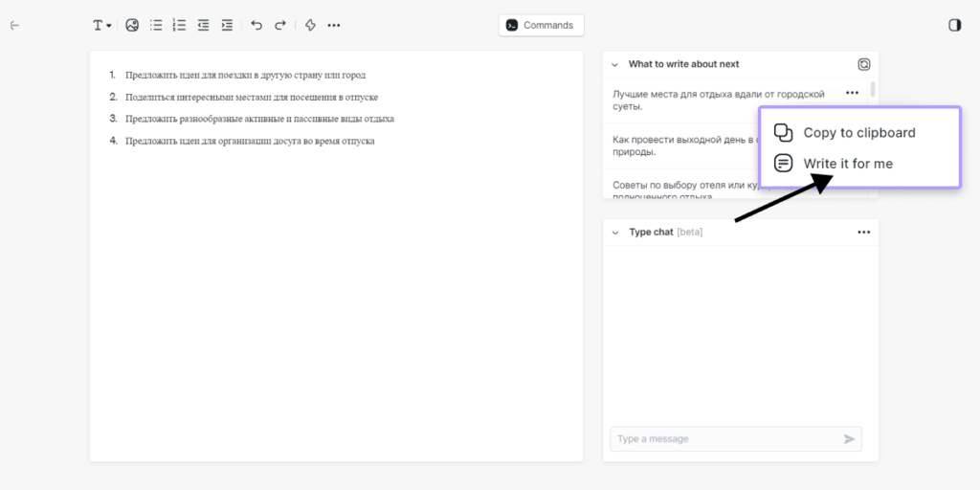Refresh the What to write about next suggestions
Image resolution: width=980 pixels, height=490 pixels.
pyautogui.click(x=863, y=64)
